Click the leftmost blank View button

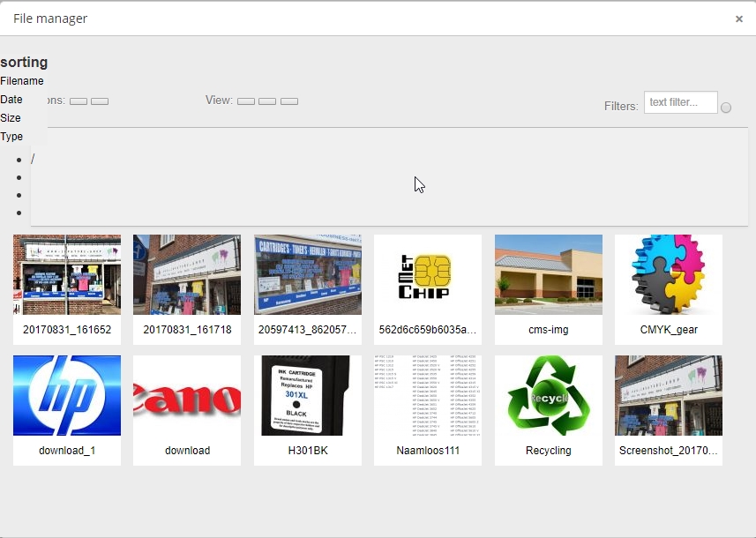(246, 101)
